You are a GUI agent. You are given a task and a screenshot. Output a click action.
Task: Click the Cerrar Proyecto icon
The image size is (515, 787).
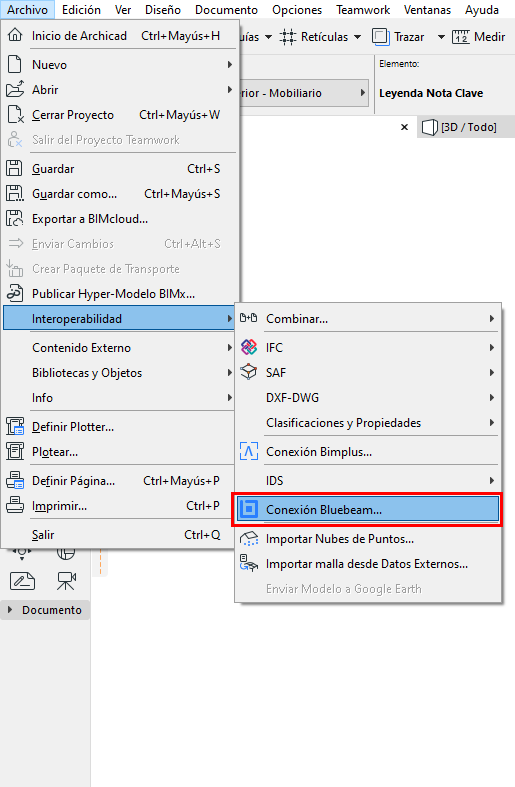point(16,114)
